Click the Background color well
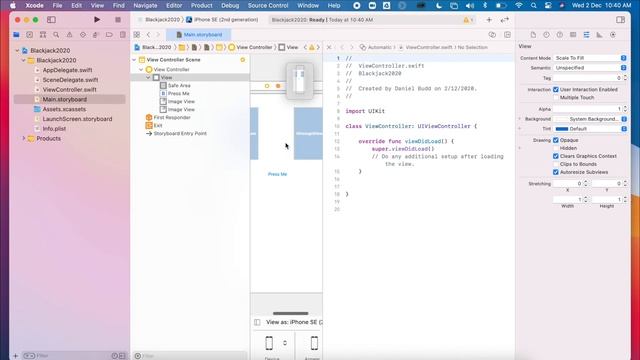640x360 pixels. click(x=562, y=119)
